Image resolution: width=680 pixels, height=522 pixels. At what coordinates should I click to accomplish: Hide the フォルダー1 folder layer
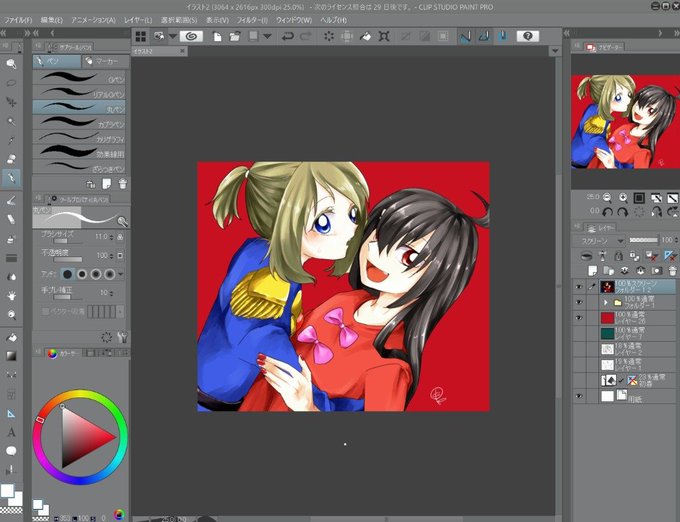579,303
